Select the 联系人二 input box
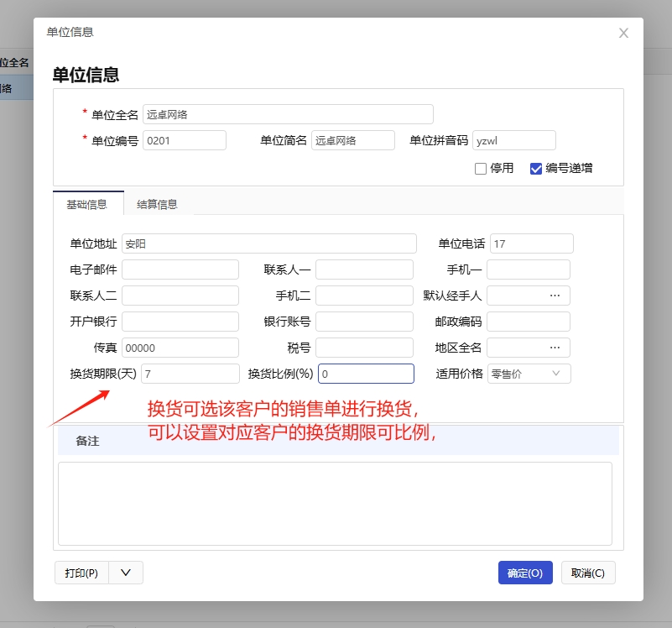Viewport: 672px width, 628px height. 180,296
